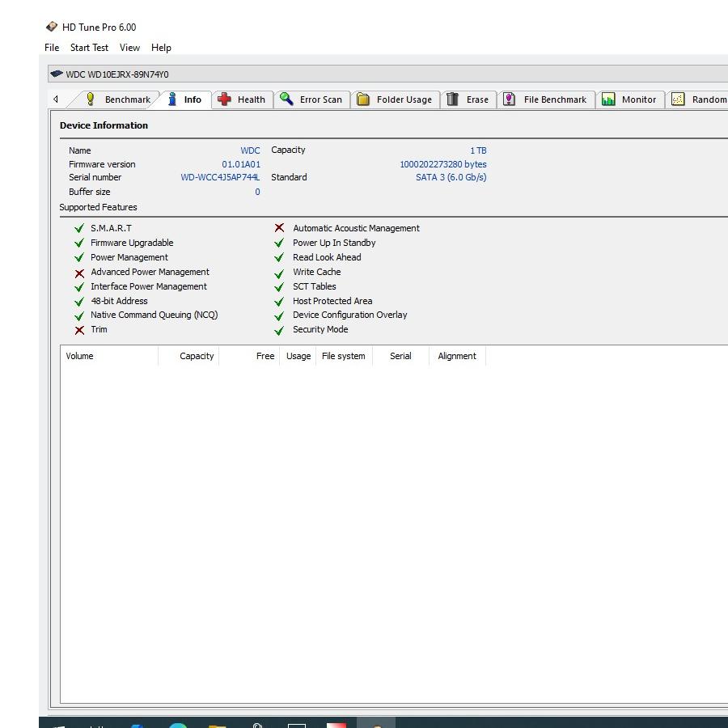Open the Help menu
Image resolution: width=728 pixels, height=728 pixels.
[x=161, y=48]
